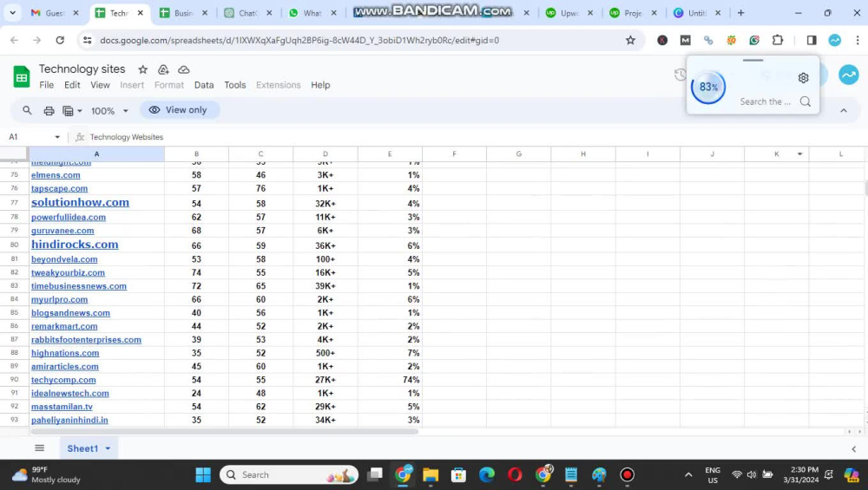Open the Help menu
Viewport: 868px width, 490px height.
[x=320, y=85]
